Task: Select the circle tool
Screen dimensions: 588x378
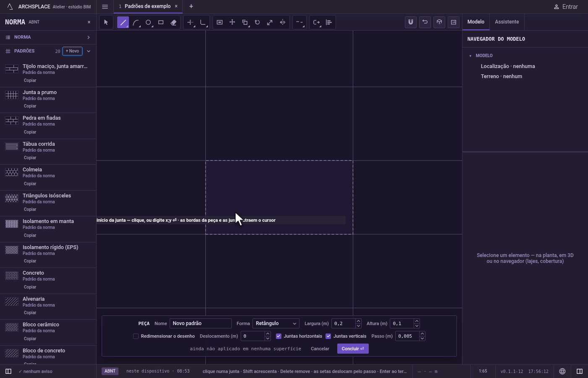Action: 148,22
